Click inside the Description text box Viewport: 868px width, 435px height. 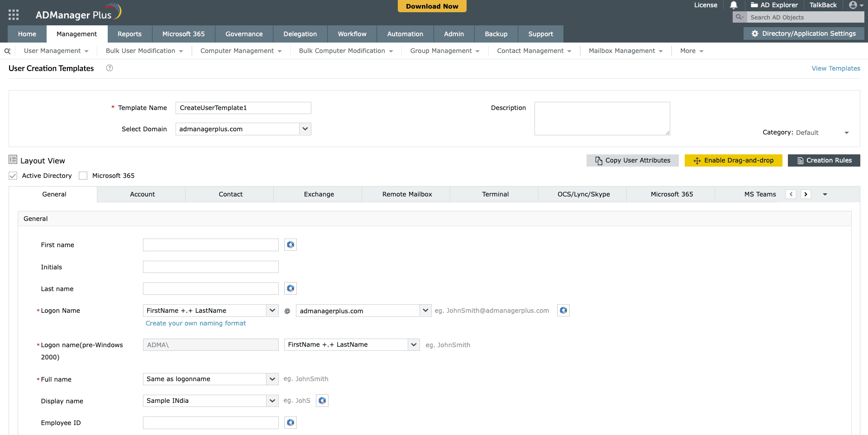[602, 118]
